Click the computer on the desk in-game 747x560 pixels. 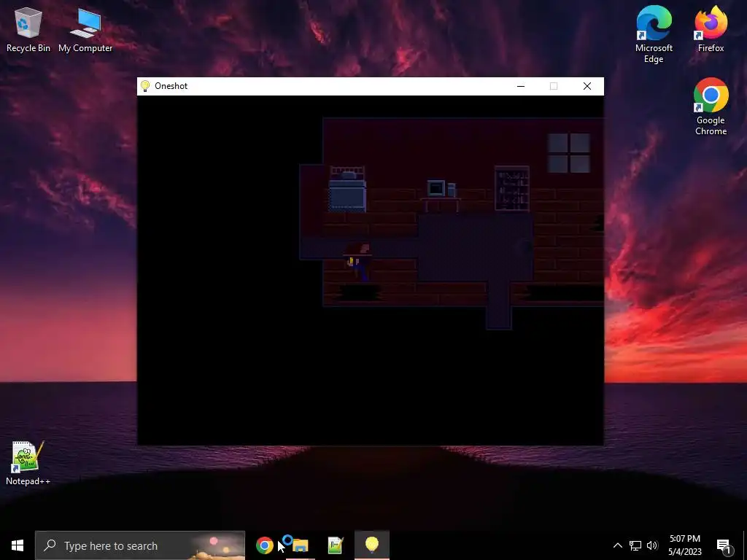coord(441,189)
